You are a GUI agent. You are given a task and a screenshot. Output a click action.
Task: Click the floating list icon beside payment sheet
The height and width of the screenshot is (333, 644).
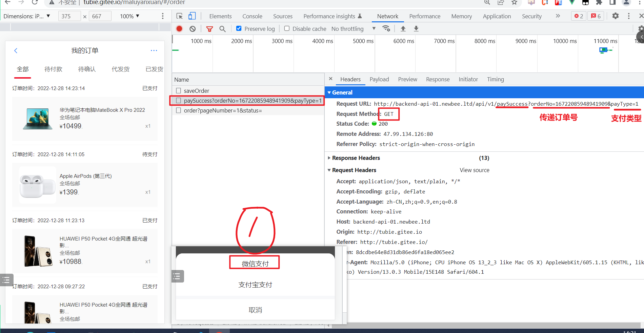click(178, 276)
